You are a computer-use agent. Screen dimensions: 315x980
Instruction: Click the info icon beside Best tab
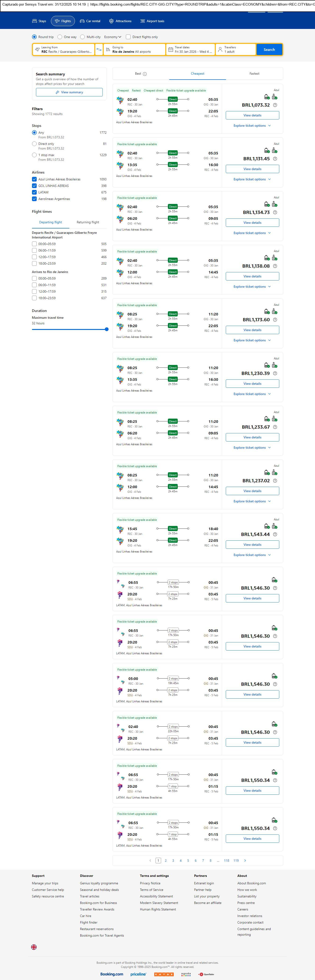[x=145, y=74]
